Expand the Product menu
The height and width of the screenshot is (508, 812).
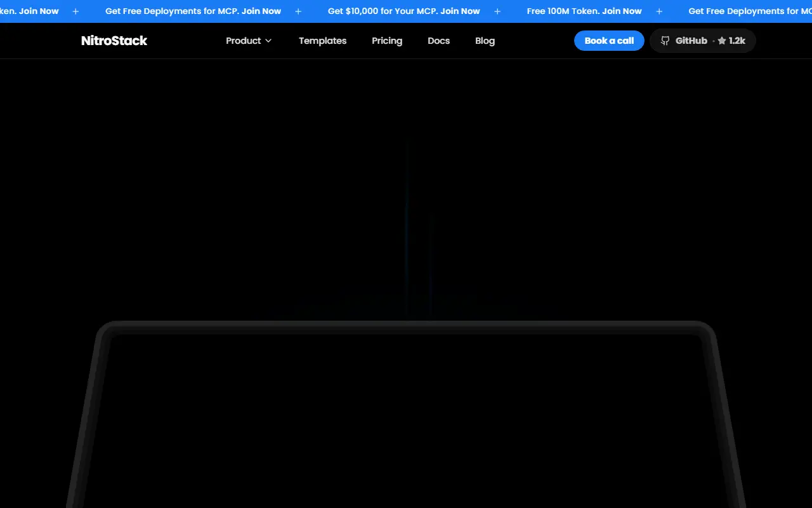[x=249, y=41]
